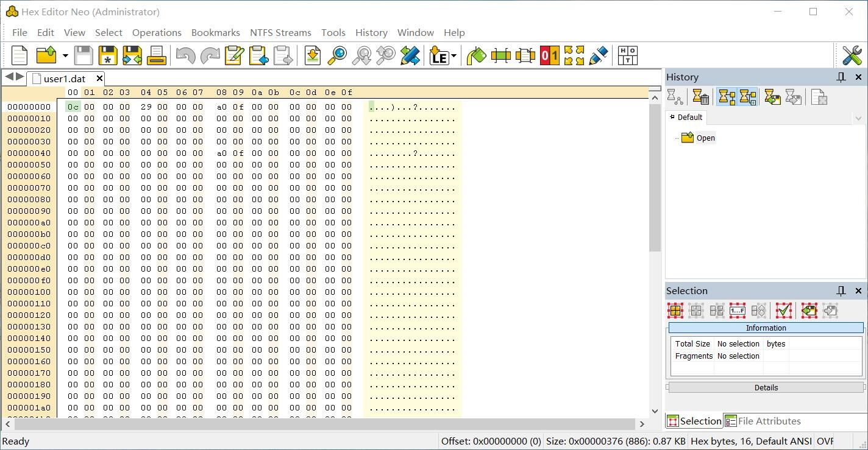Open the History menu
Image resolution: width=868 pixels, height=450 pixels.
point(371,32)
